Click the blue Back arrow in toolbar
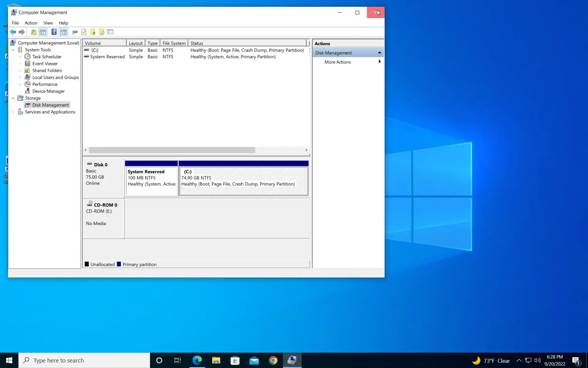This screenshot has height=368, width=588. 13,32
